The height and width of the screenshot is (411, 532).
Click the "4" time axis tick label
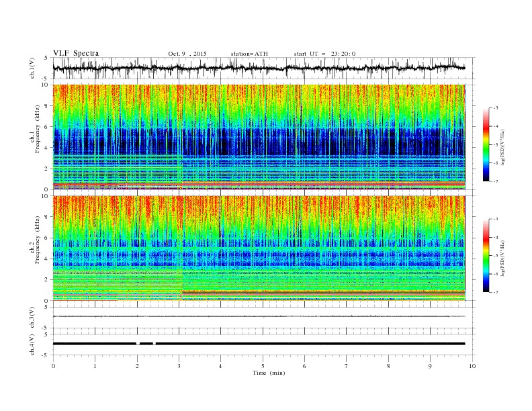221,366
